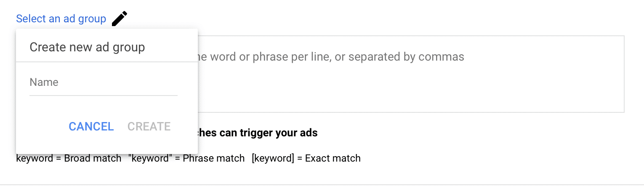Screen dimensions: 644x186
Task: Focus the Name input field
Action: 104,82
